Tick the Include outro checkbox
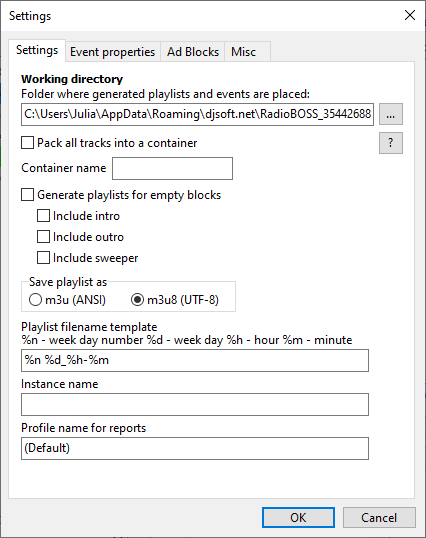This screenshot has width=426, height=538. [43, 237]
